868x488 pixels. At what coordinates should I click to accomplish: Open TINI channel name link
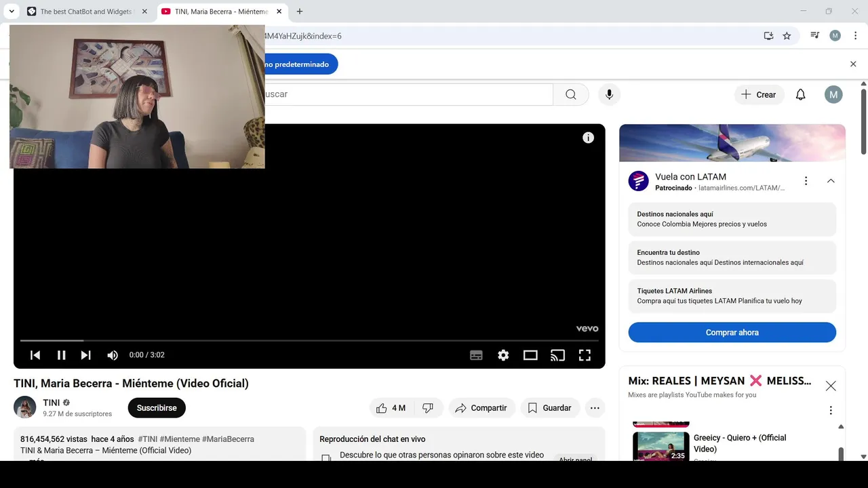coord(52,403)
